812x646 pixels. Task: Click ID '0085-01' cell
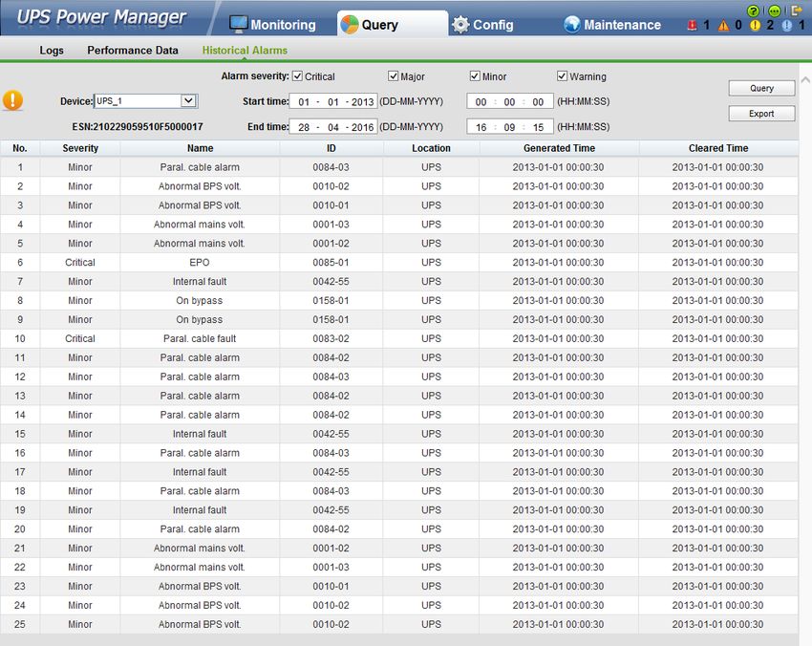331,263
